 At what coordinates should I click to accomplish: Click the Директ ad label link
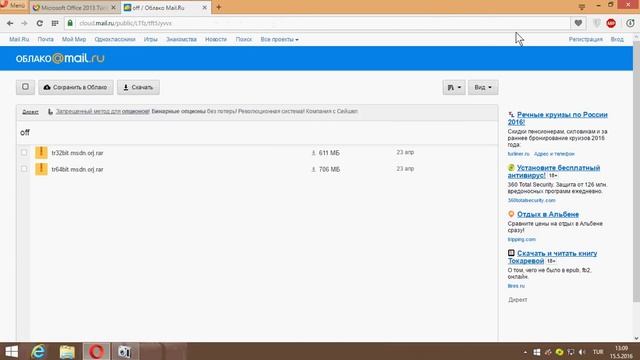pyautogui.click(x=30, y=111)
